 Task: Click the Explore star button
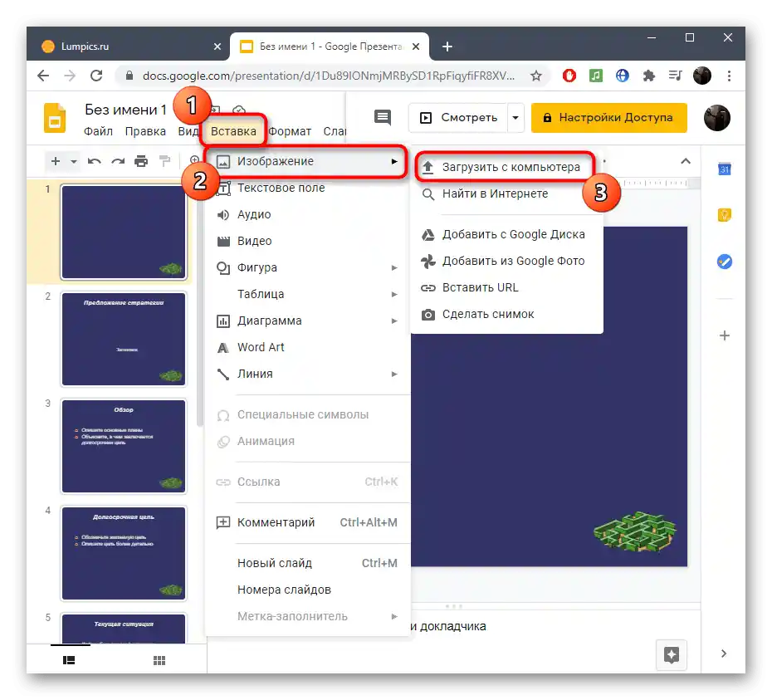(672, 654)
